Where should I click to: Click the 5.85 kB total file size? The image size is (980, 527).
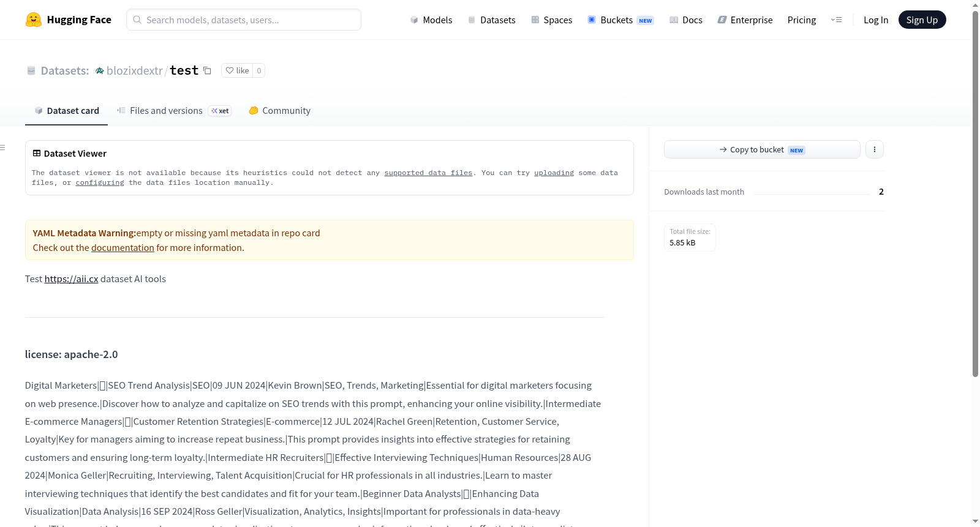point(682,243)
